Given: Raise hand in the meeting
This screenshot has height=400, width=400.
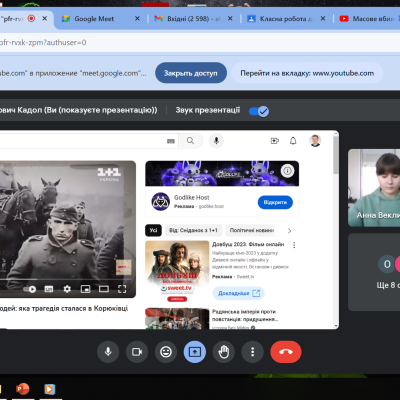Looking at the screenshot, I should (224, 352).
